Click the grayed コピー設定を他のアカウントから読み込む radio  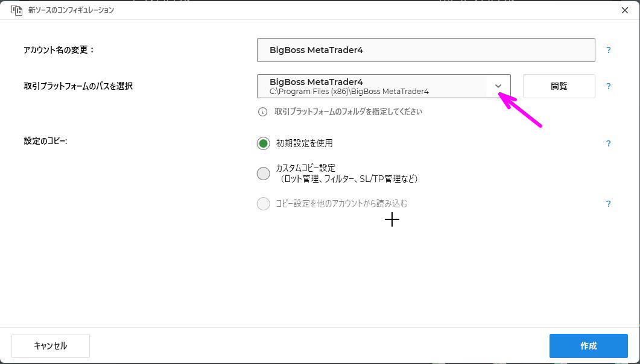point(263,204)
